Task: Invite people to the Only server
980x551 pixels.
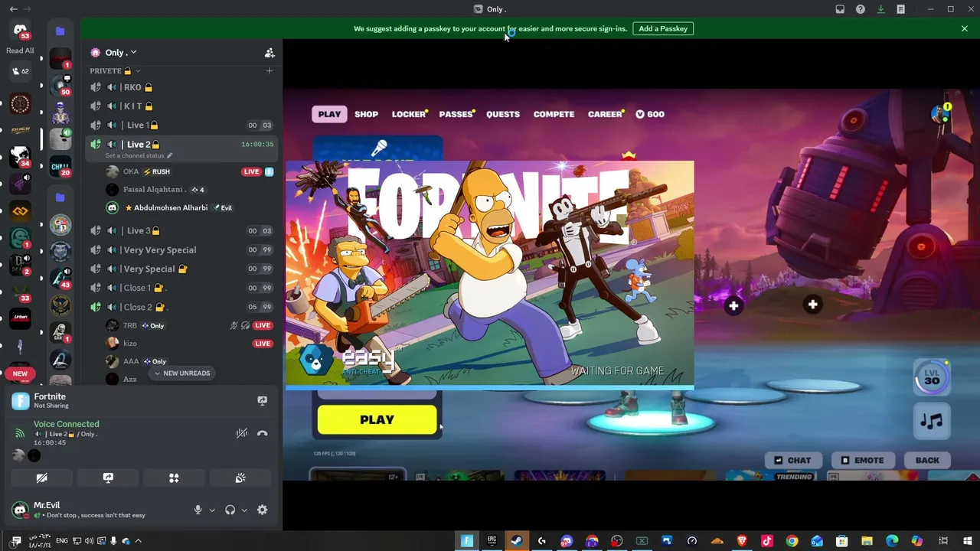Action: click(269, 53)
